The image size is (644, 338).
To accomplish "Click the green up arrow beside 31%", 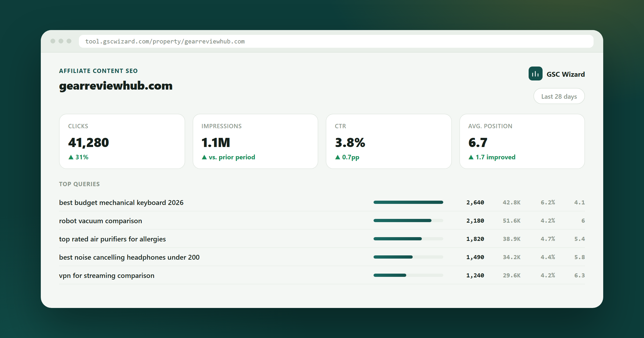I will (71, 157).
